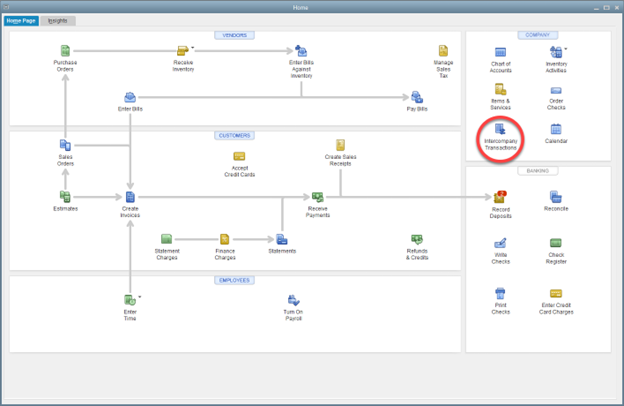624x406 pixels.
Task: Click the Accept Credit Cards icon
Action: [x=240, y=157]
